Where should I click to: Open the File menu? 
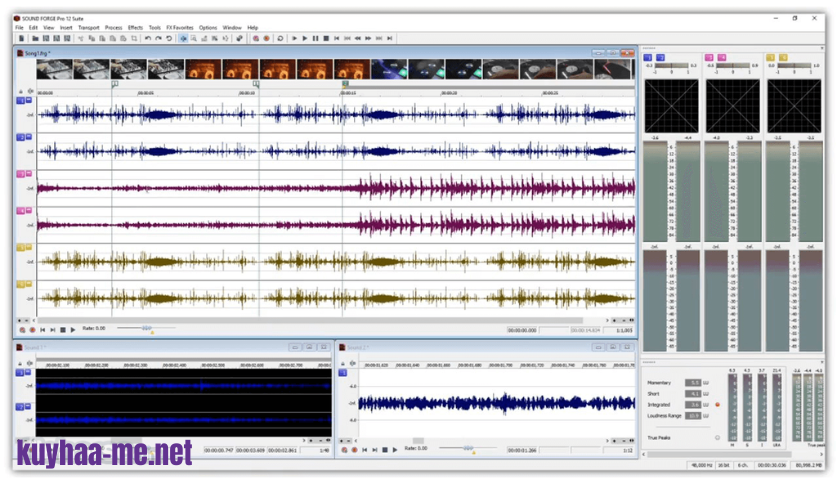click(x=19, y=27)
